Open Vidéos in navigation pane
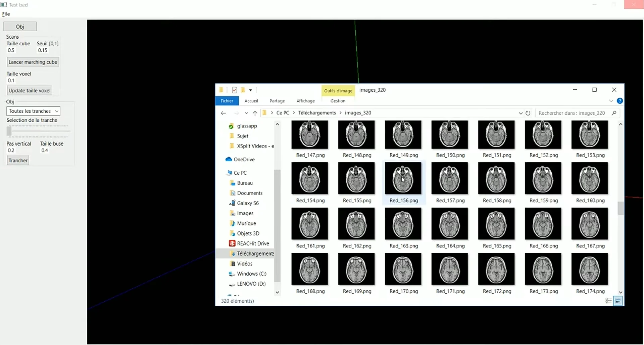 (x=245, y=264)
